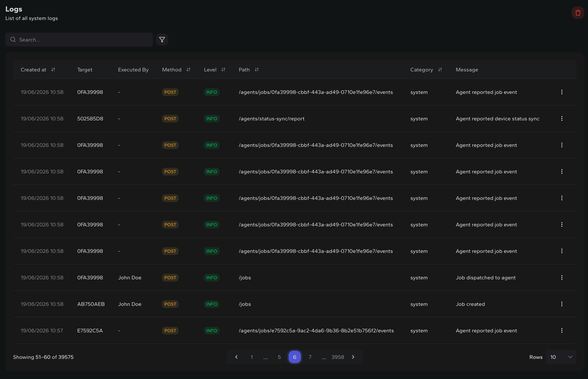The width and height of the screenshot is (588, 379).
Task: Sort by Category column arrows
Action: coord(440,70)
